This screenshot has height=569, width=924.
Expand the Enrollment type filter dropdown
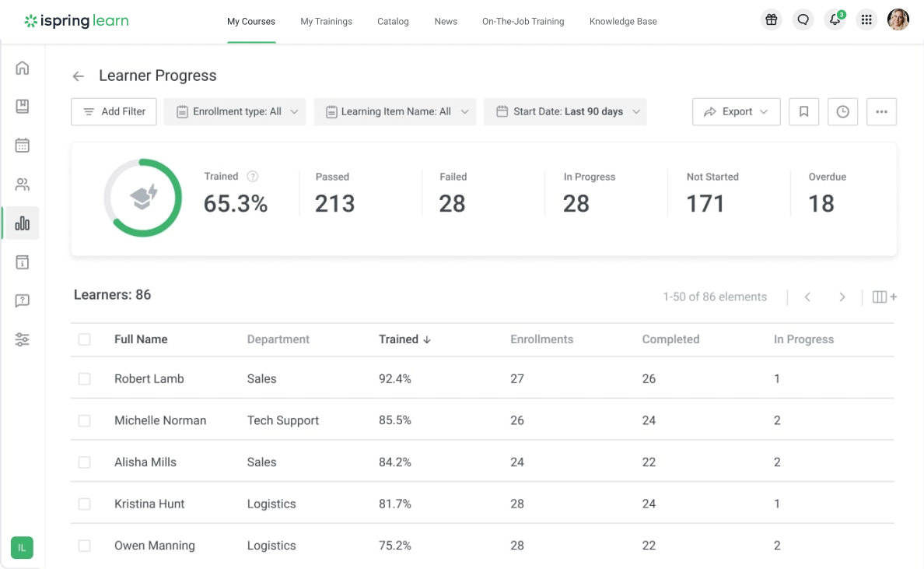[x=235, y=111]
